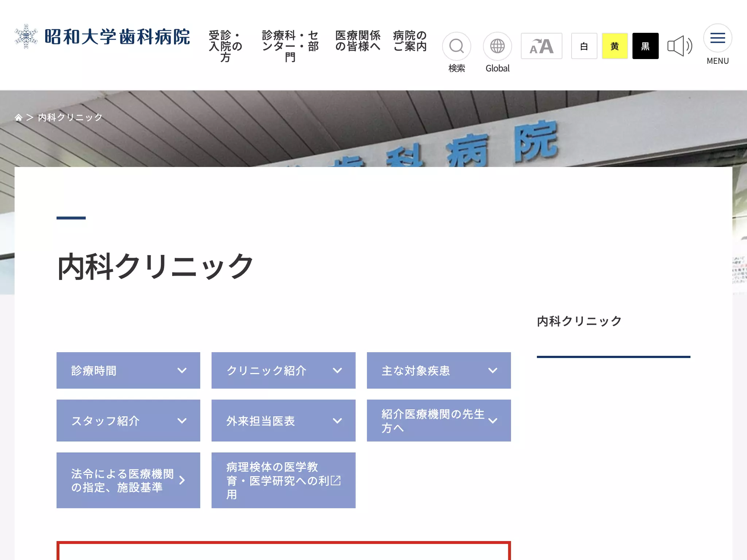Change text size with the AA icon
This screenshot has width=747, height=560.
[x=541, y=46]
